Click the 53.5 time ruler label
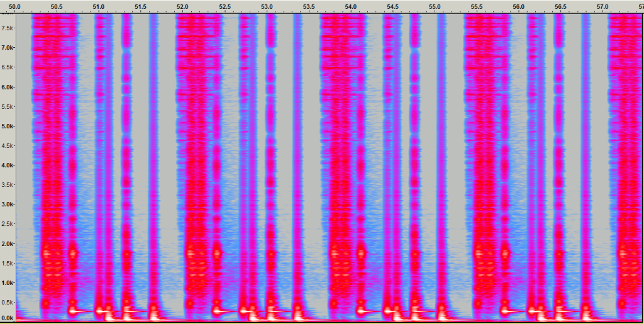 pos(309,6)
